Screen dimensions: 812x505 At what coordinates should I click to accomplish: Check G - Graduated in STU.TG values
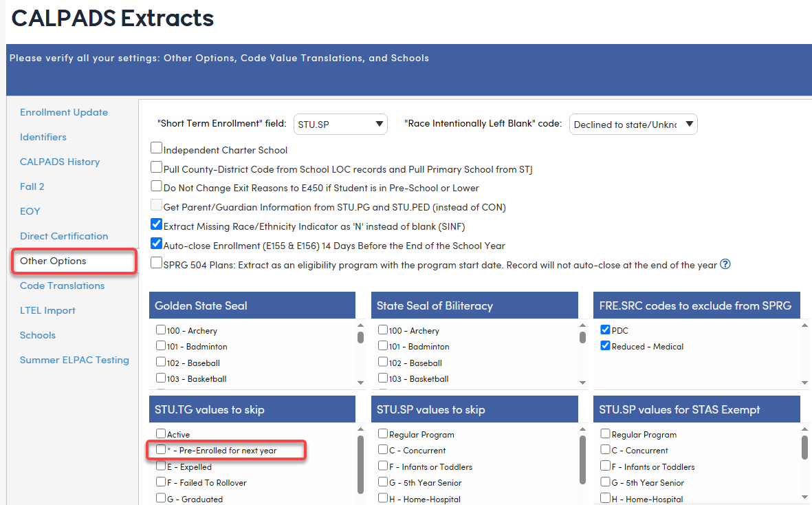(x=161, y=498)
